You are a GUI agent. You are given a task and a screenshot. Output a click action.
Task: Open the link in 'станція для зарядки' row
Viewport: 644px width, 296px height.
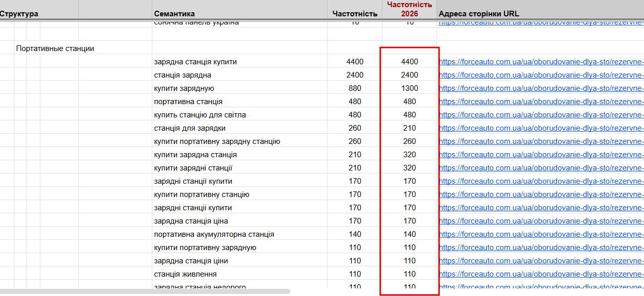(x=541, y=128)
